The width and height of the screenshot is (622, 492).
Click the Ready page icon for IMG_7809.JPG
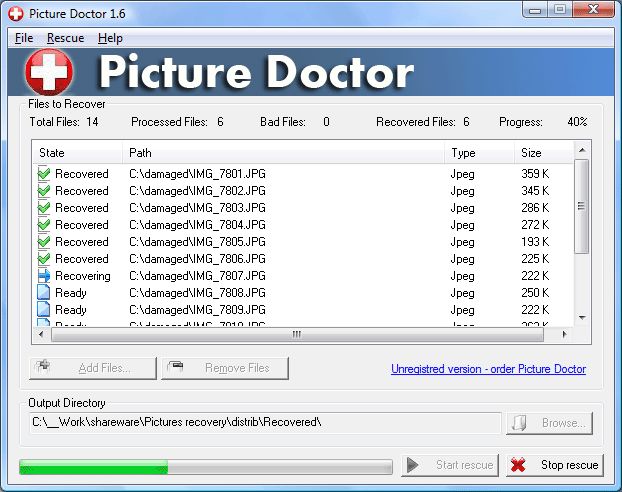[x=44, y=310]
